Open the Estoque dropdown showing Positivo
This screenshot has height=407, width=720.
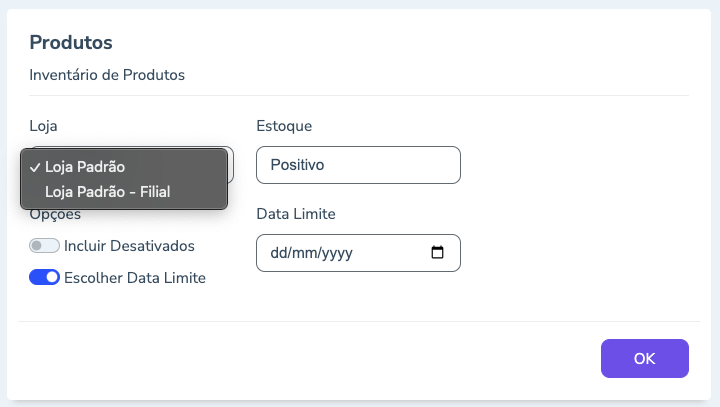pyautogui.click(x=358, y=165)
